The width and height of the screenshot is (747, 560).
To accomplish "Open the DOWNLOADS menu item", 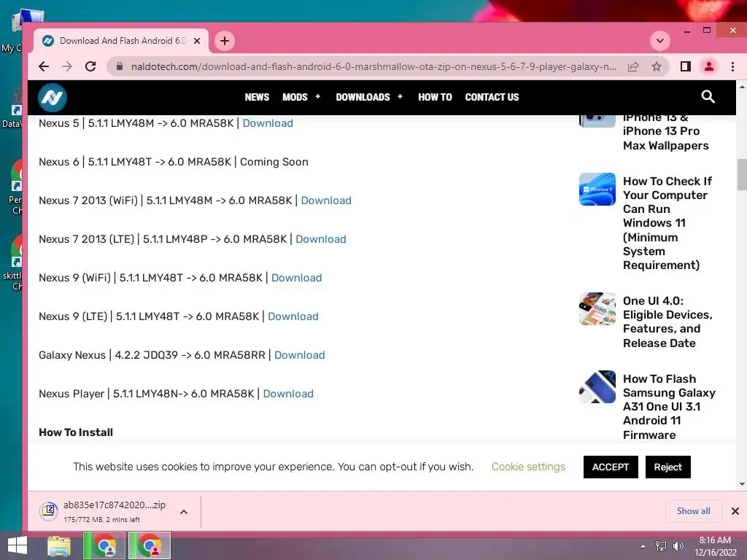I will (363, 97).
